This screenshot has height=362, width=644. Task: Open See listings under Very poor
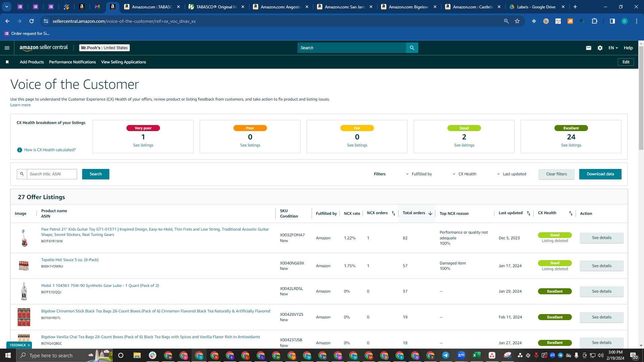point(143,145)
